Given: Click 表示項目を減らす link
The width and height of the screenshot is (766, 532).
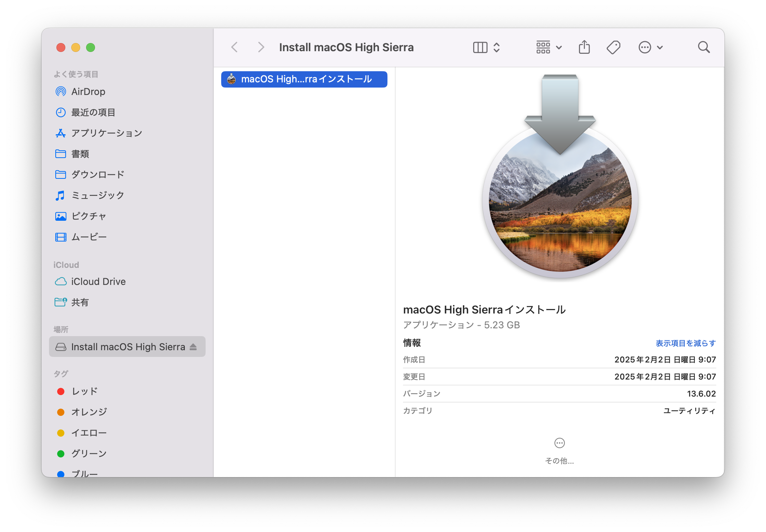Looking at the screenshot, I should (685, 343).
